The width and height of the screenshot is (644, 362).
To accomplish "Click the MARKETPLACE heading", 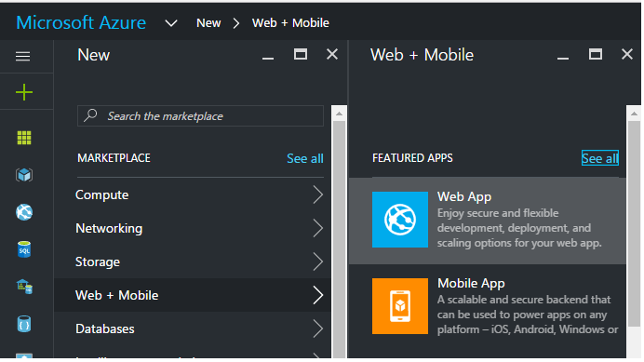I will pos(114,158).
